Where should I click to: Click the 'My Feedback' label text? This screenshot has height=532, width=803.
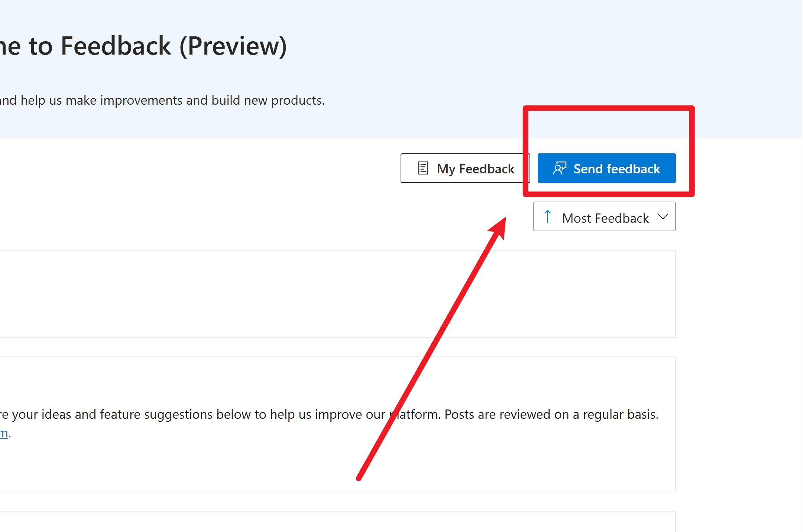coord(475,169)
